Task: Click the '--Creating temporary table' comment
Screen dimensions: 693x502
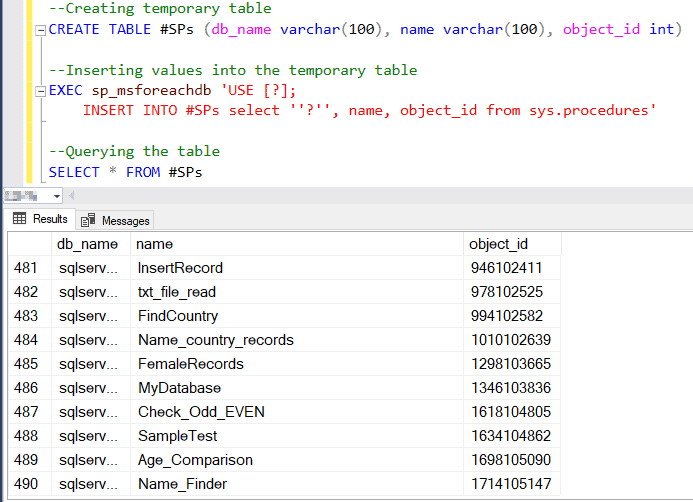Action: [160, 8]
